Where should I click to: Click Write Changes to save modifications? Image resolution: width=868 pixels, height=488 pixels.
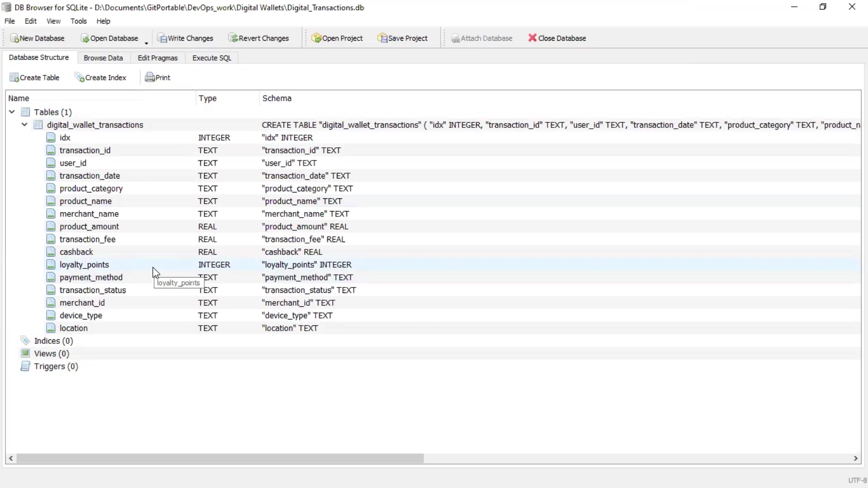click(x=186, y=38)
